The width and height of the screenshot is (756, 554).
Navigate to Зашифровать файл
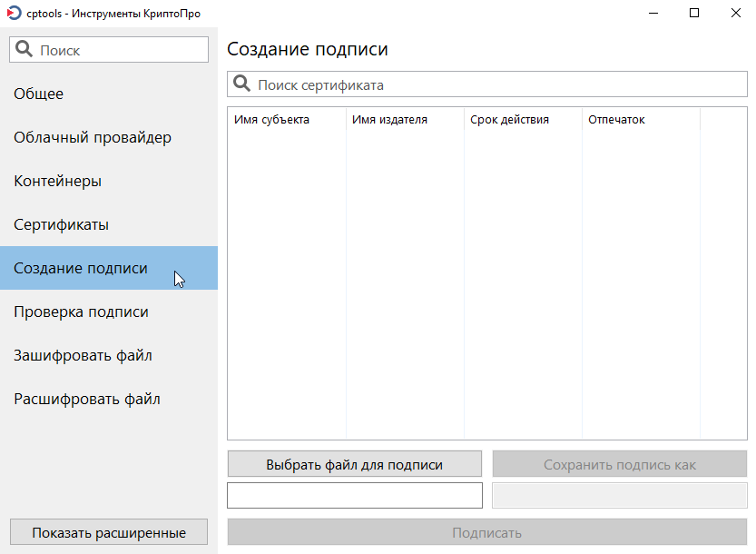pos(83,355)
